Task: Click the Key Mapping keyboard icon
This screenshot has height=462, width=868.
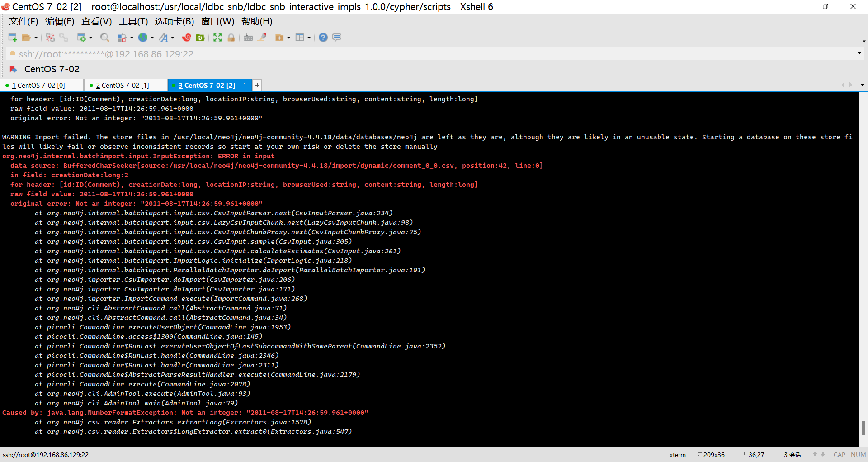Action: click(248, 38)
